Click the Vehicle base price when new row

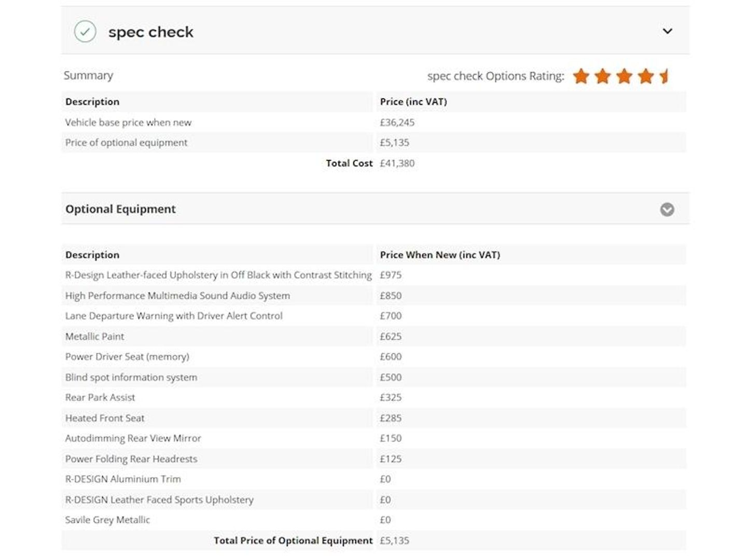[374, 122]
